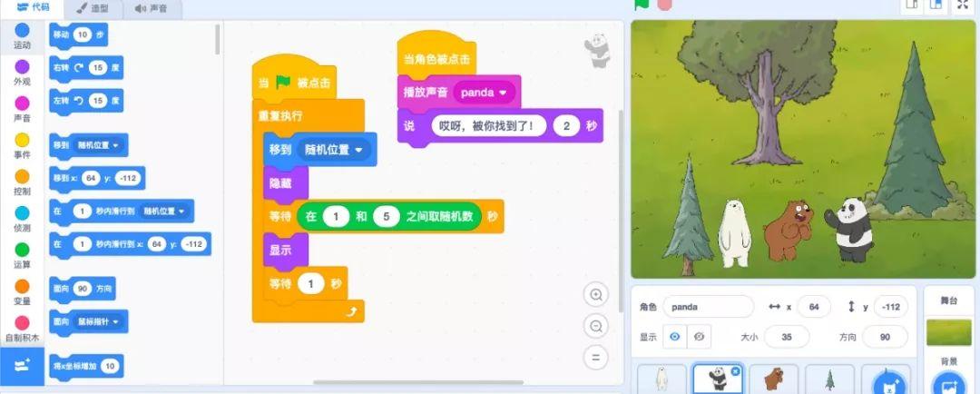Viewport: 980px width, 394px height.
Task: Edit the sprite y value -112
Action: (891, 307)
